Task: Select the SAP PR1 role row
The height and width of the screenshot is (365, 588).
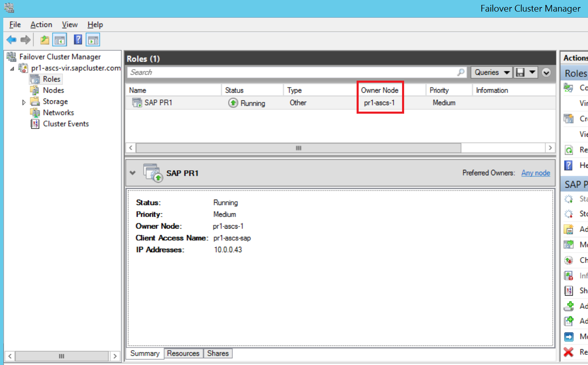Action: click(340, 103)
